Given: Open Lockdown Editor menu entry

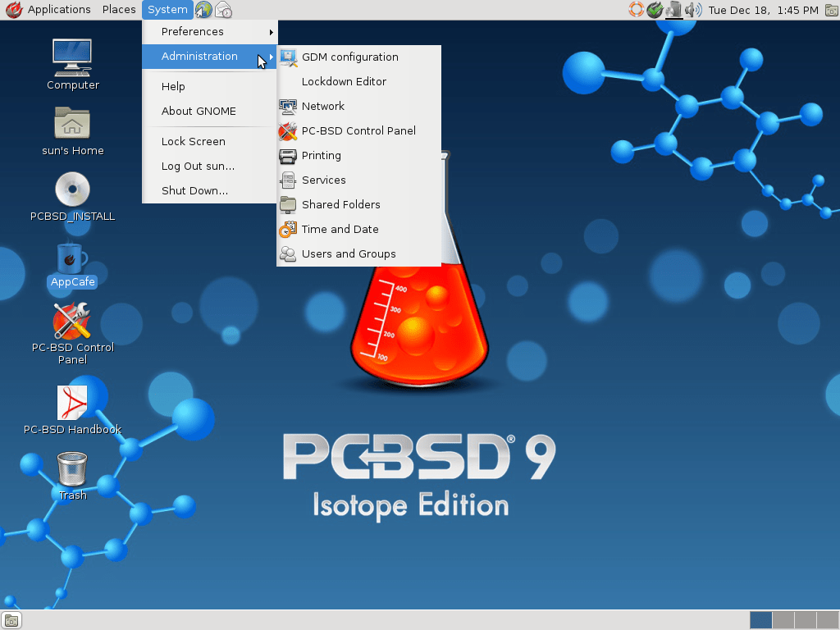Looking at the screenshot, I should [358, 81].
